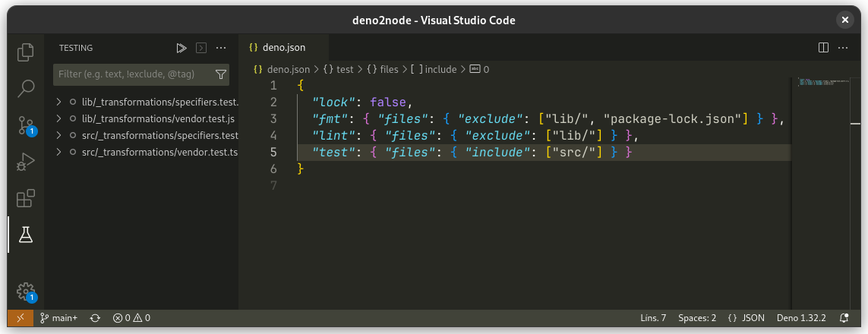
Task: Split the editor right
Action: click(x=823, y=48)
